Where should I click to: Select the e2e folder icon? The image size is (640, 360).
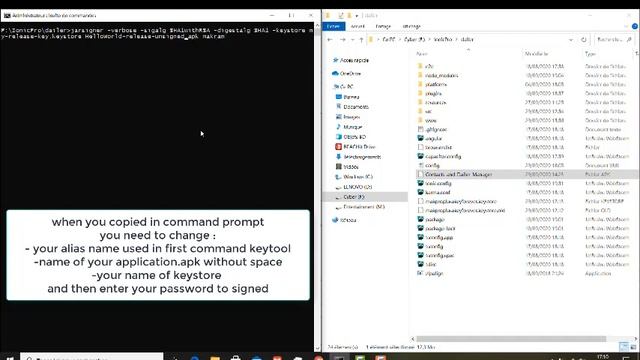coord(420,66)
